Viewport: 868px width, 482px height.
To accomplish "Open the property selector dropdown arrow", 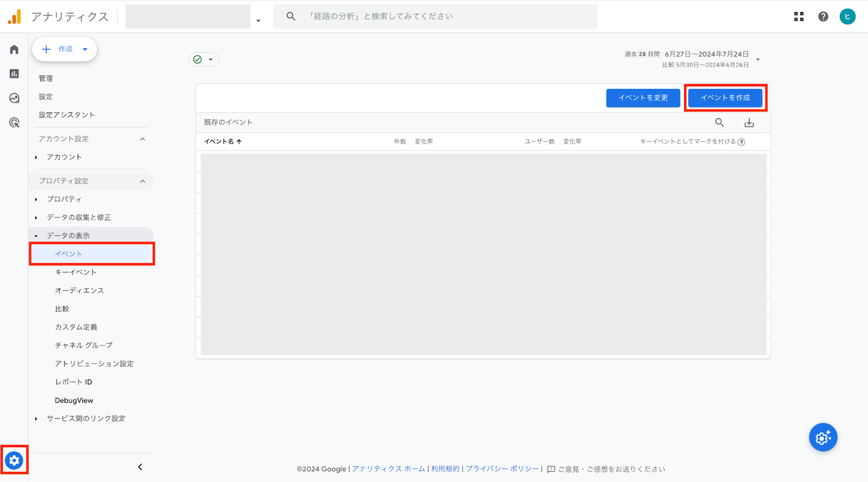I will [258, 21].
